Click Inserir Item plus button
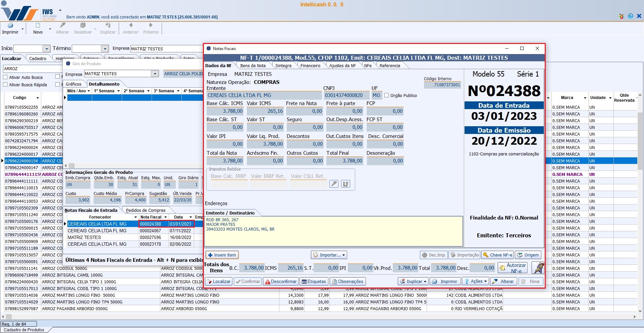Image resolution: width=644 pixels, height=333 pixels. coord(222,255)
